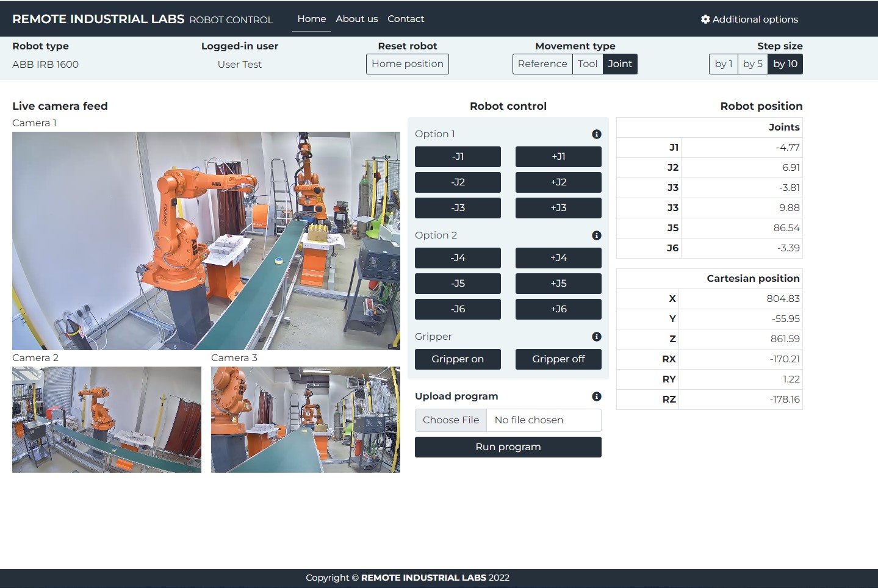This screenshot has width=878, height=588.
Task: Click the Camera 3 feed thumbnail
Action: pyautogui.click(x=305, y=420)
